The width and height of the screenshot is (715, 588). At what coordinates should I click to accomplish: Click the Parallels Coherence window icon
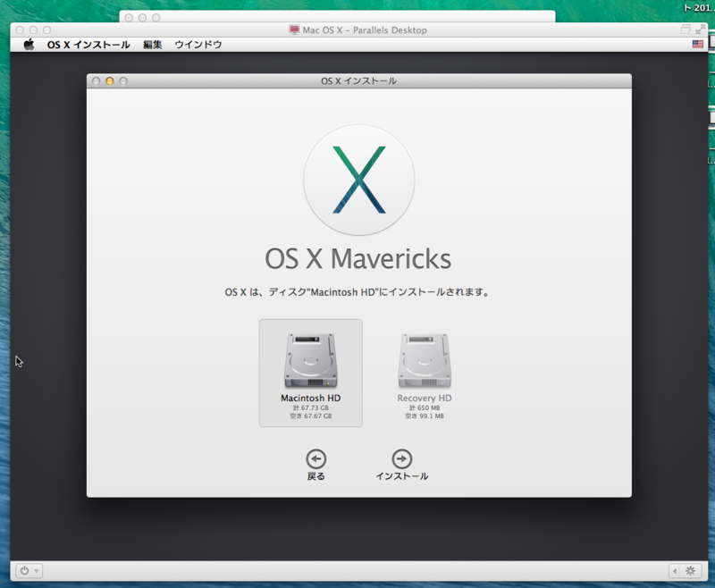click(x=686, y=29)
